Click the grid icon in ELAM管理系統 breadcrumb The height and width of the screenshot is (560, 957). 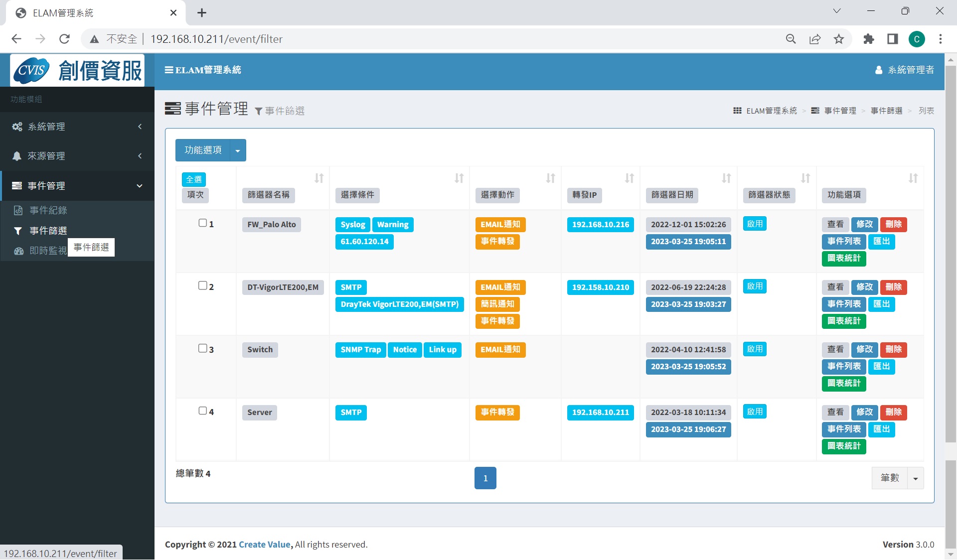click(x=737, y=111)
